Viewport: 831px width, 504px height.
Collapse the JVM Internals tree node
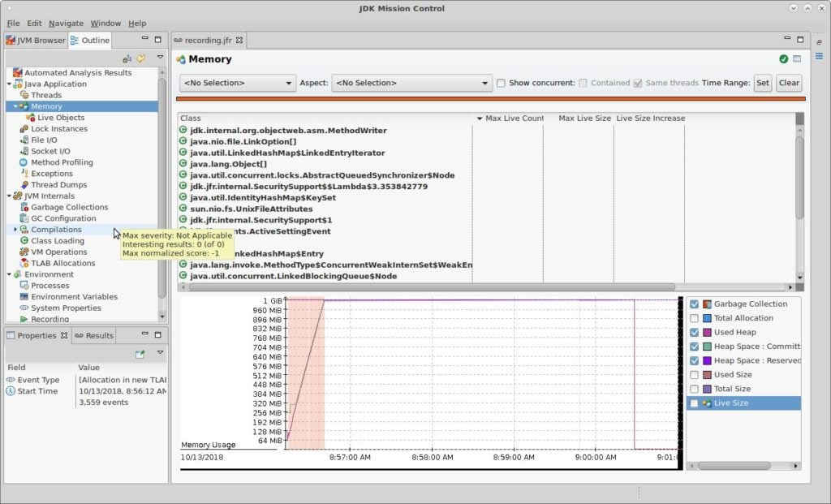tap(9, 196)
